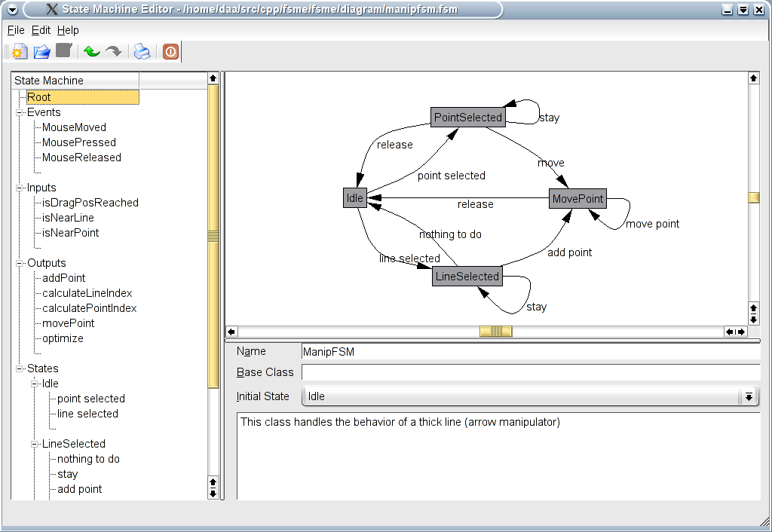Click the diagram's horizontal scrollbar thumb
Viewport: 772px width, 532px height.
point(496,332)
